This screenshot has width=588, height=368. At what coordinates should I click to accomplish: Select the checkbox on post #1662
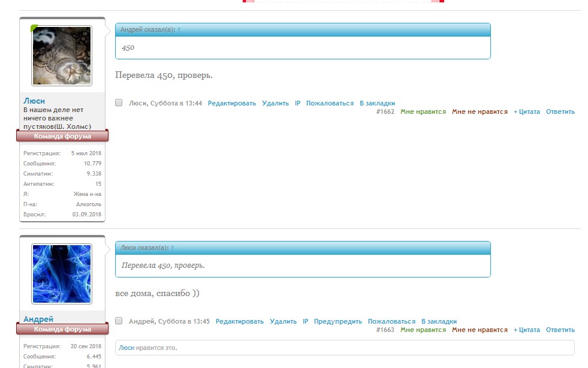[118, 102]
